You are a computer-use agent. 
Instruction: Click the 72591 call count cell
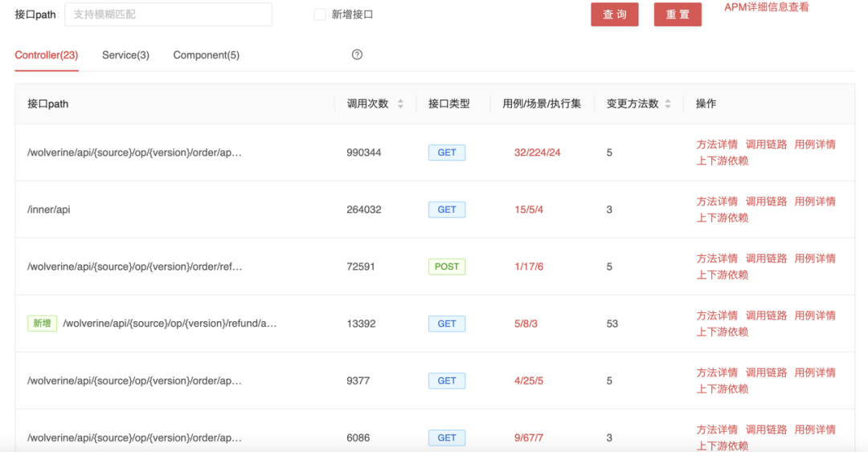click(x=361, y=267)
